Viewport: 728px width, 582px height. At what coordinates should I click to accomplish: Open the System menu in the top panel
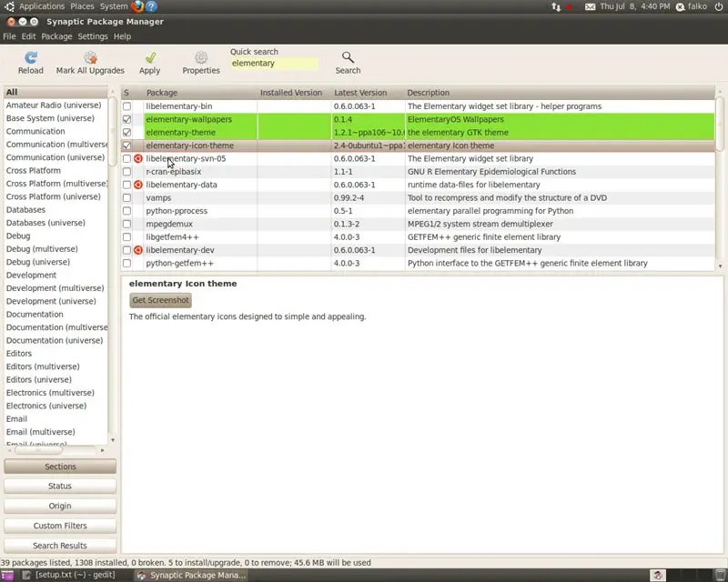(x=113, y=6)
